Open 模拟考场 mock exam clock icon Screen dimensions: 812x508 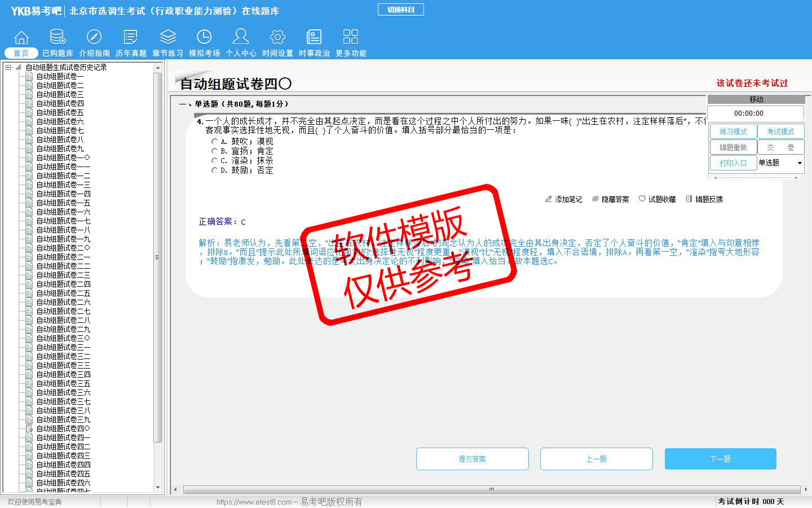(204, 37)
